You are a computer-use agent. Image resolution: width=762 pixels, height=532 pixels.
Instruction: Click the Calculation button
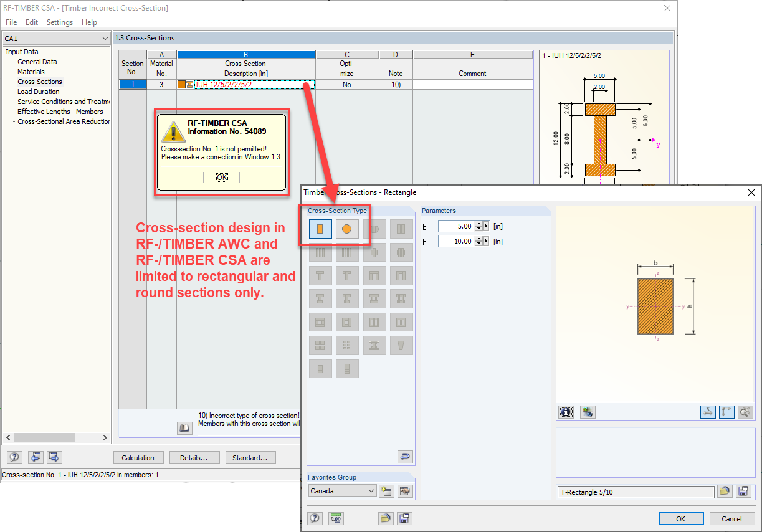click(x=138, y=457)
